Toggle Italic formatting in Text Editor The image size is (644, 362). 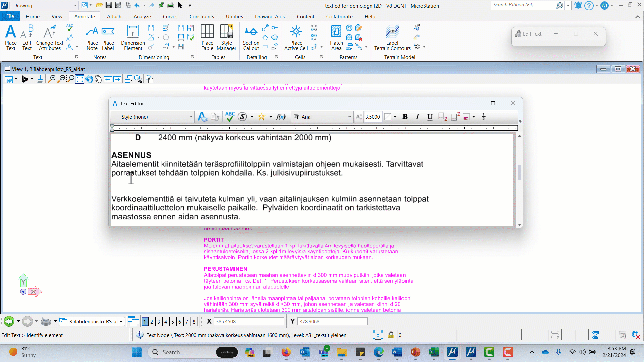pyautogui.click(x=417, y=117)
